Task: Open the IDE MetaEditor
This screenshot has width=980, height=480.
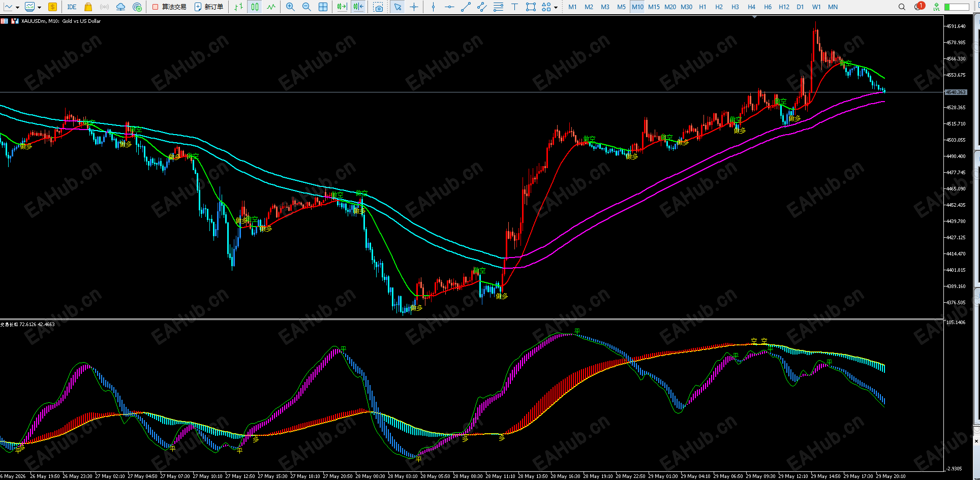Action: click(72, 7)
